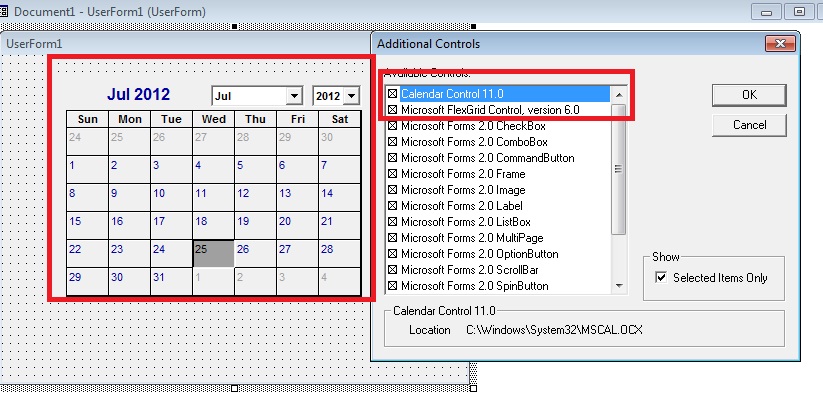Pick July 10 on the calendar
823x401 pixels.
tap(171, 198)
